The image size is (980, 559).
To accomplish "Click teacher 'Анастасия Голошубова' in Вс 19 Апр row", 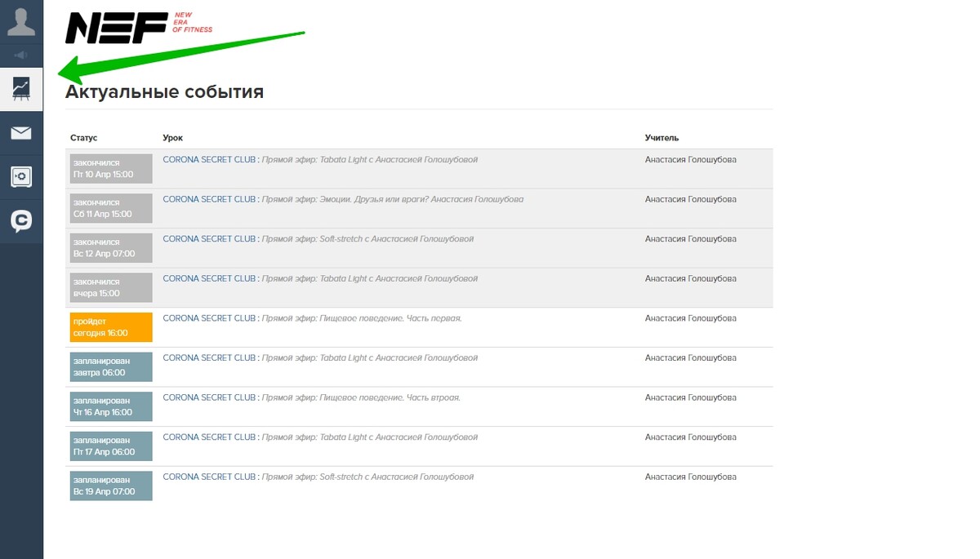I will 690,477.
